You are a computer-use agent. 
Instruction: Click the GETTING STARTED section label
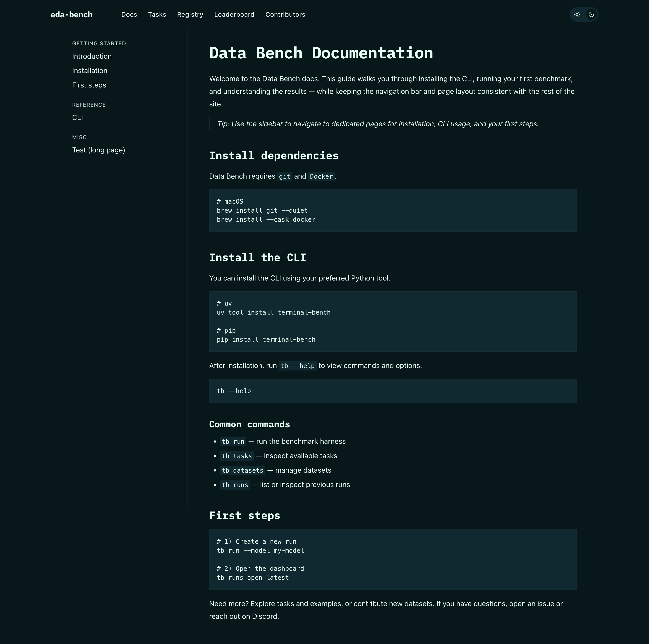(99, 43)
